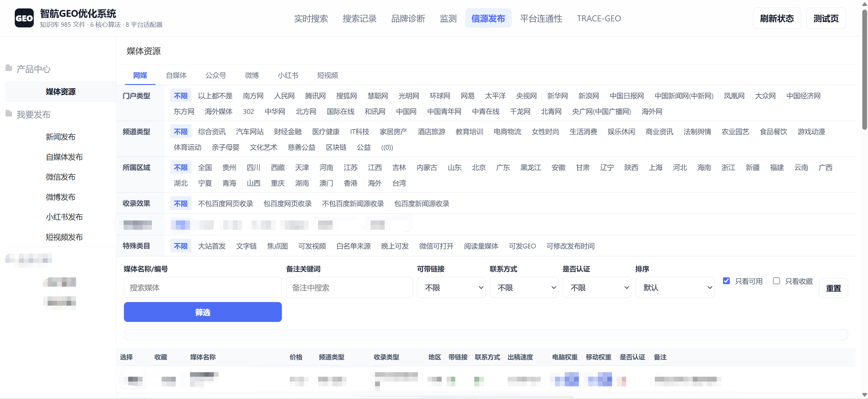
Task: Filter portal type by 人民网
Action: point(284,95)
